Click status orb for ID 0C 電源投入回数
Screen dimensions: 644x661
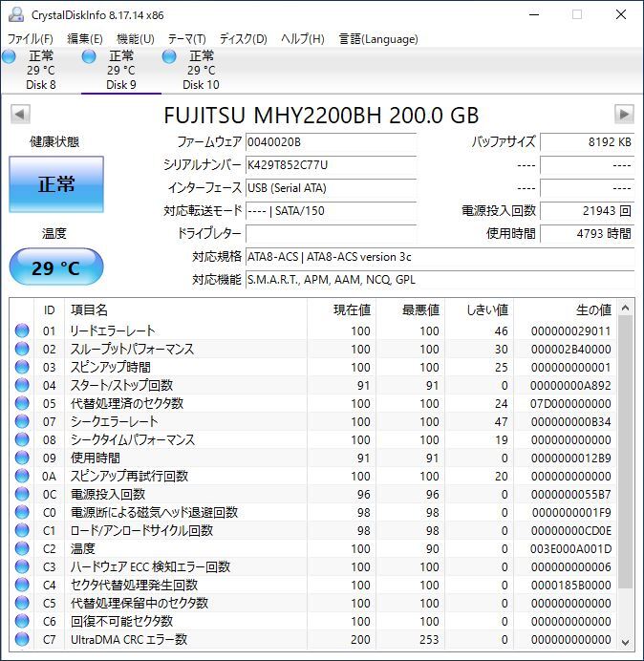(x=22, y=494)
